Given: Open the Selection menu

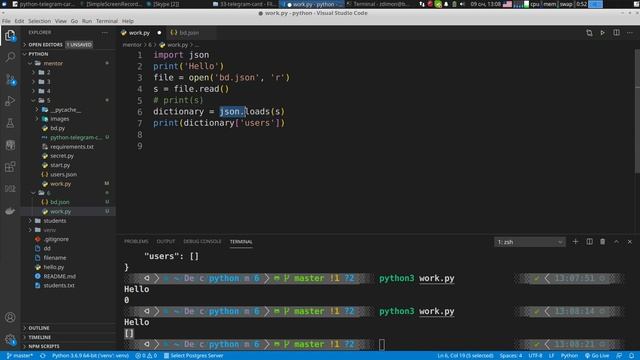Looking at the screenshot, I should click(39, 21).
